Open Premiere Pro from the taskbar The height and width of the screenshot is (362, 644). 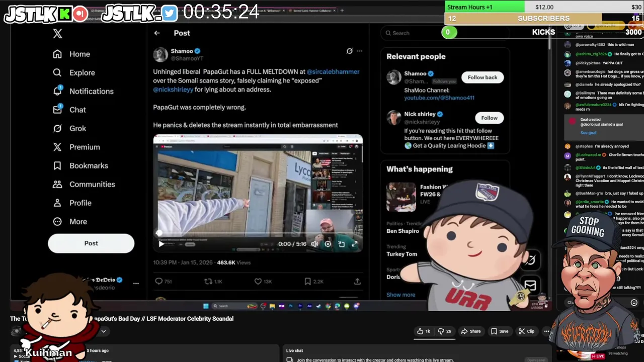click(x=300, y=306)
